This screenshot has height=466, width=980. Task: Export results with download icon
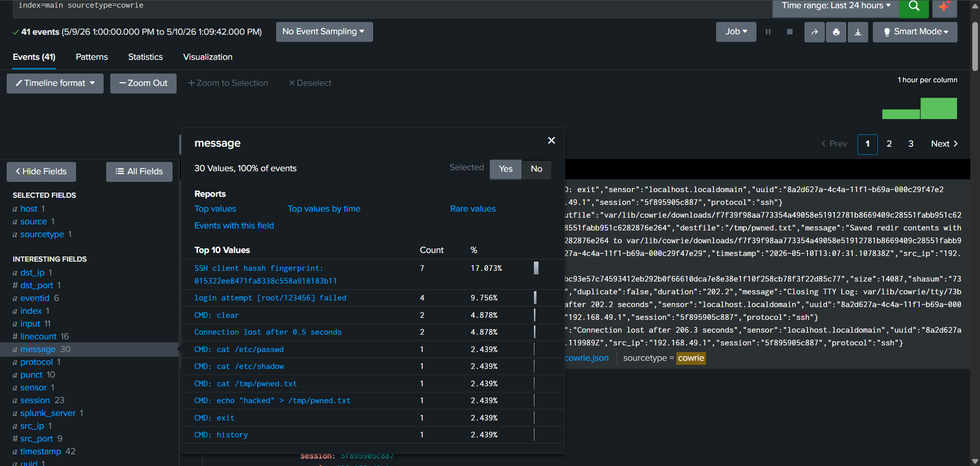858,32
